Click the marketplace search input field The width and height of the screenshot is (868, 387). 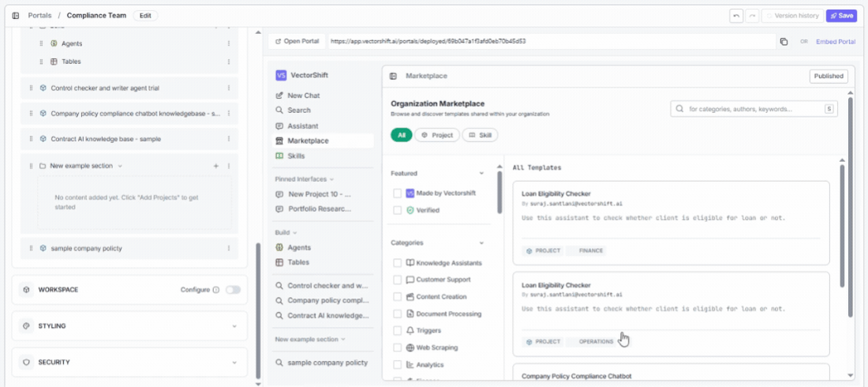[x=754, y=109]
